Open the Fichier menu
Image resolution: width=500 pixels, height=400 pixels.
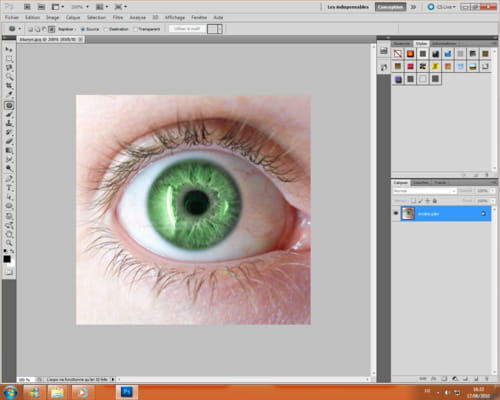click(x=12, y=17)
